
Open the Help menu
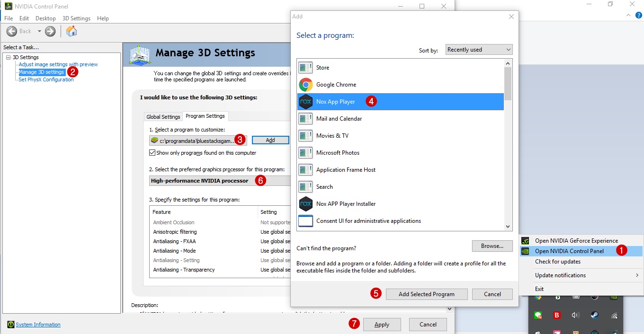pos(103,18)
